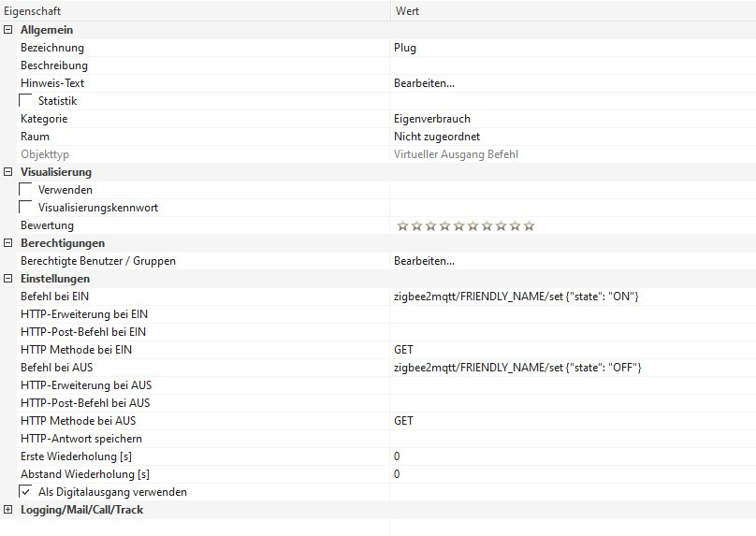Screen dimensions: 756x536
Task: Click the Eigenschaft column header
Action: 34,10
